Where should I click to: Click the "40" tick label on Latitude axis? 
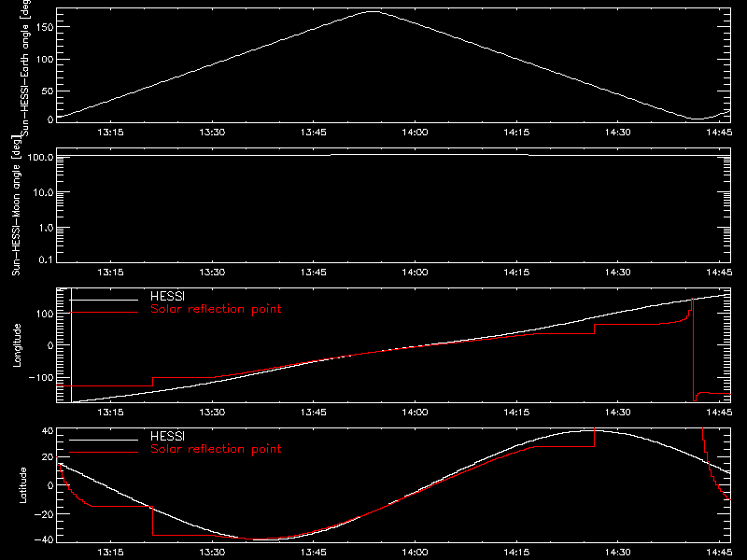48,431
